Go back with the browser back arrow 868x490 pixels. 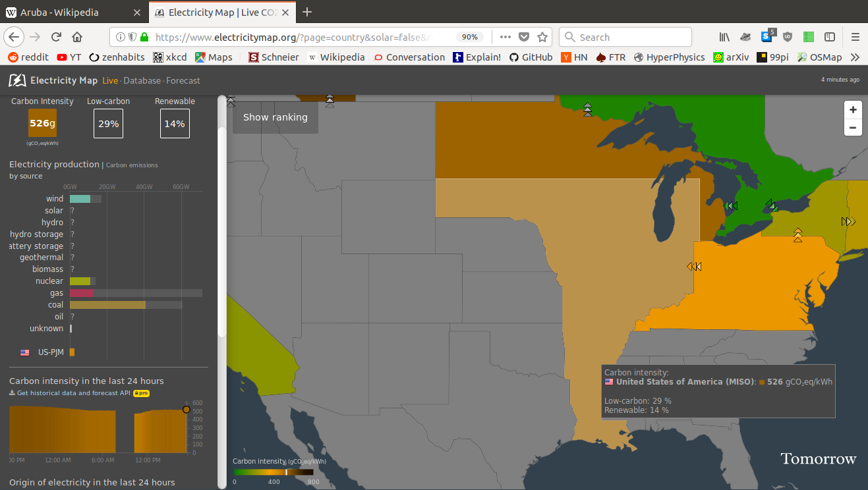pyautogui.click(x=14, y=37)
